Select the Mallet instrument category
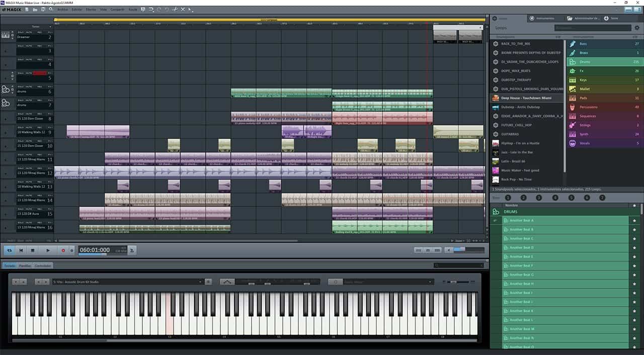 click(x=604, y=89)
